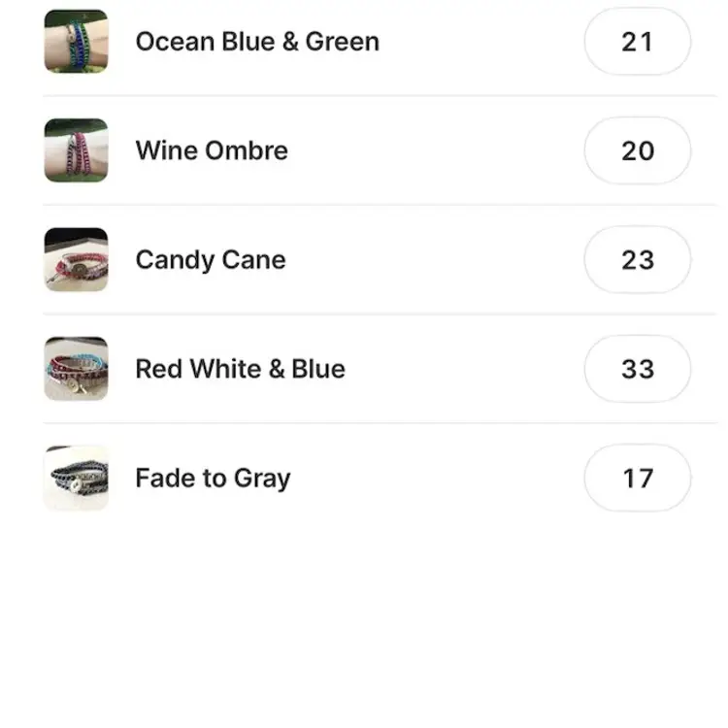Select the Candy Cane title text
Screen dimensions: 728x728
click(211, 259)
